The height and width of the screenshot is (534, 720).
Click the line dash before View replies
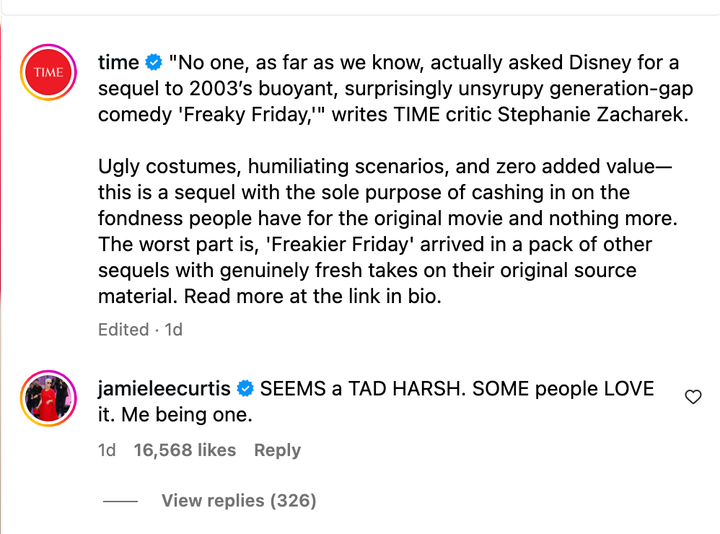[x=120, y=501]
